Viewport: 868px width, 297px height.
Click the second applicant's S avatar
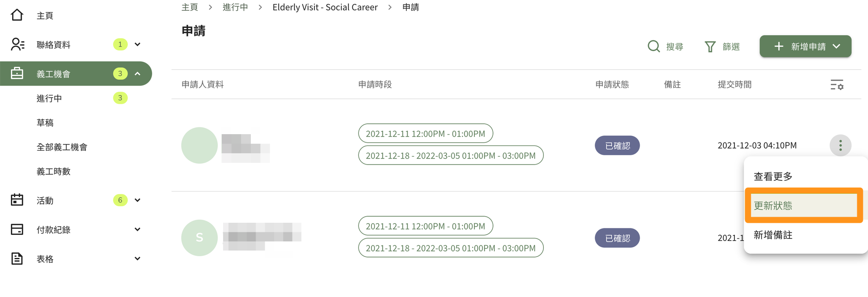point(199,238)
